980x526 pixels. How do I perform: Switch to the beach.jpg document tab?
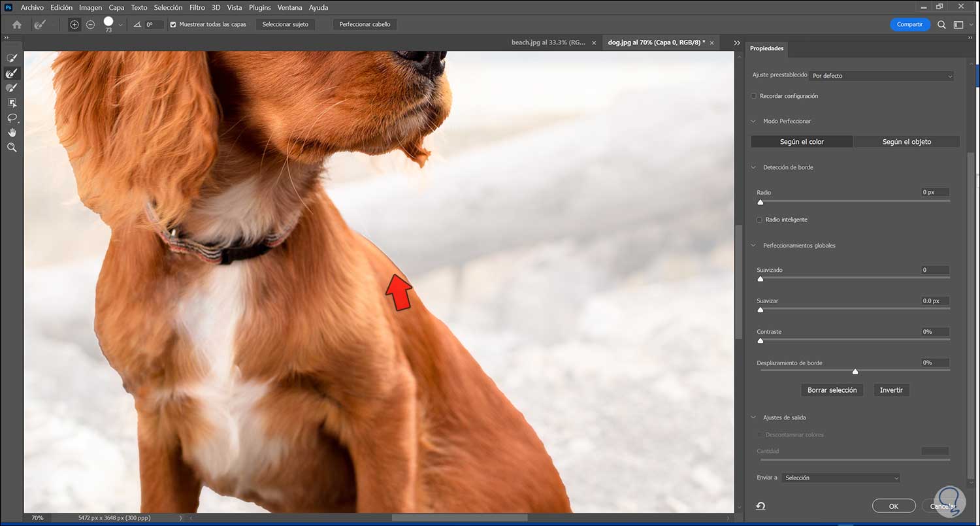[547, 42]
